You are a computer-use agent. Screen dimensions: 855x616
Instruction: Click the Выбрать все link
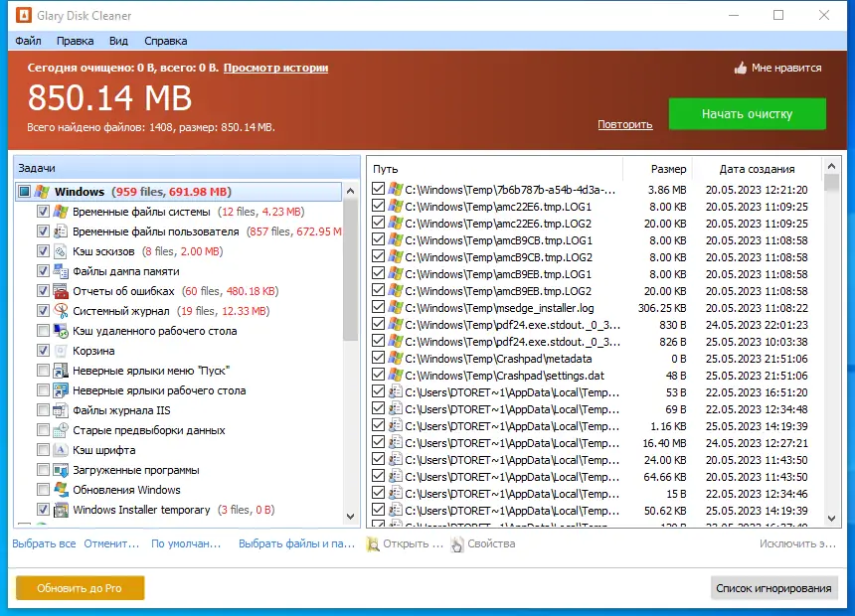tap(44, 544)
